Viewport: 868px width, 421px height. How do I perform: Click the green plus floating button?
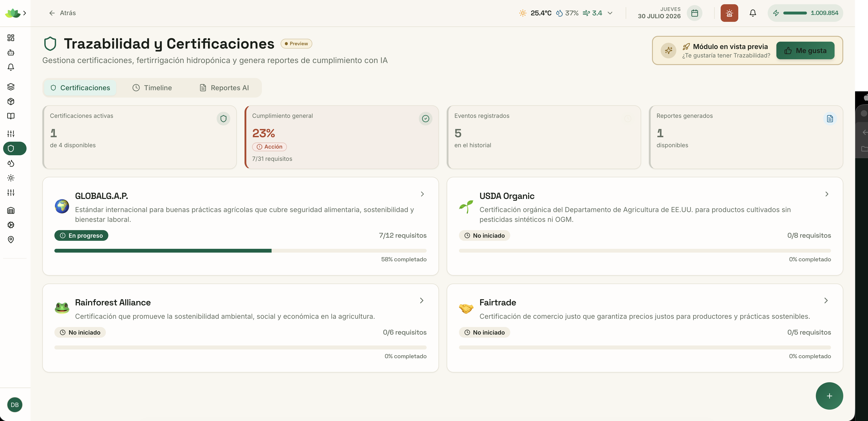point(829,396)
